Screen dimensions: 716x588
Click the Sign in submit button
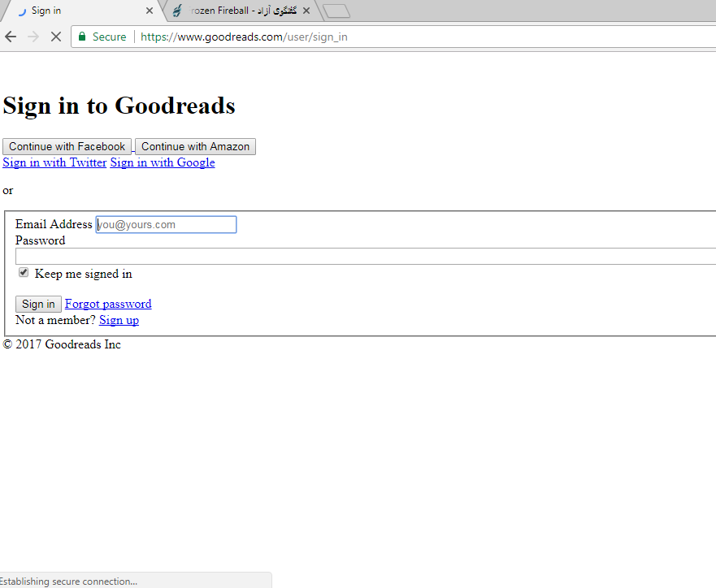click(38, 305)
